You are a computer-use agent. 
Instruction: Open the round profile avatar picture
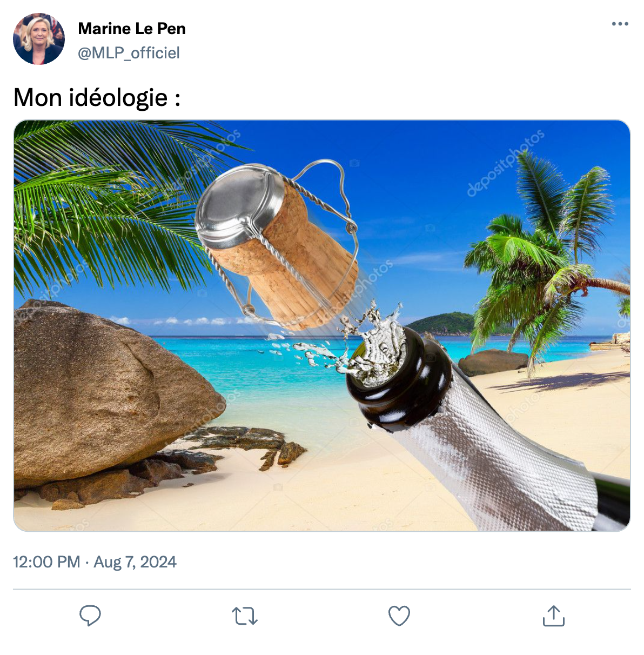pyautogui.click(x=39, y=39)
